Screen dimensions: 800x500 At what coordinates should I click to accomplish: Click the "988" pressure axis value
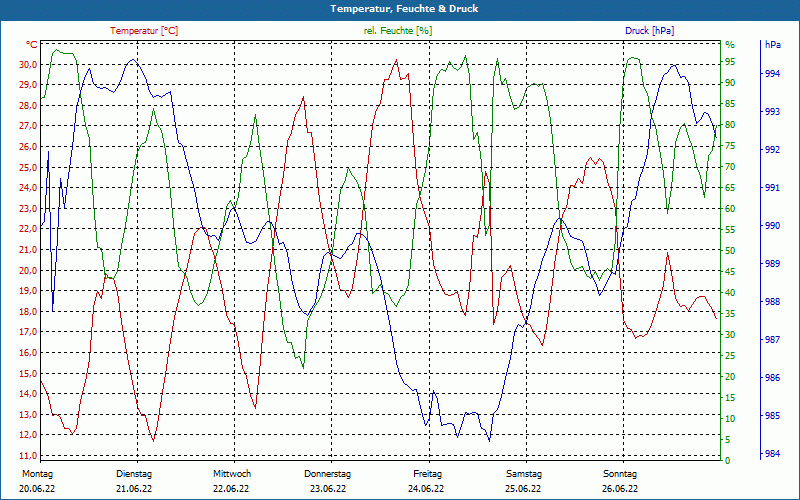point(773,302)
